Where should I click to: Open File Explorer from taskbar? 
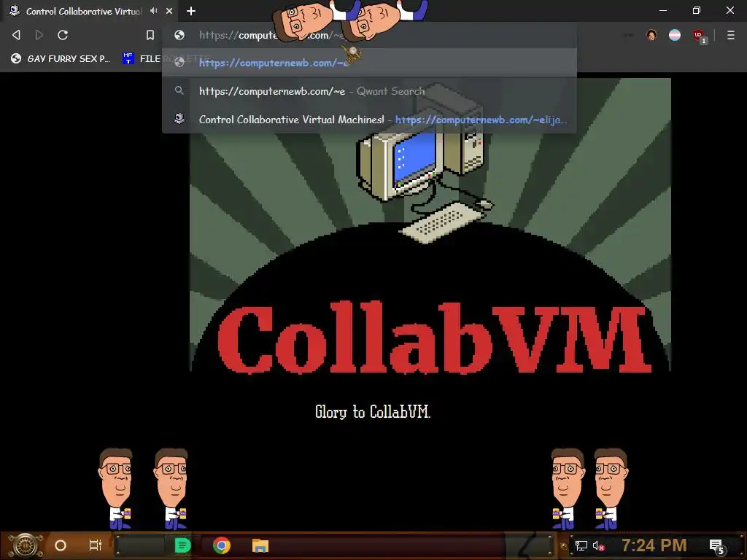tap(260, 545)
